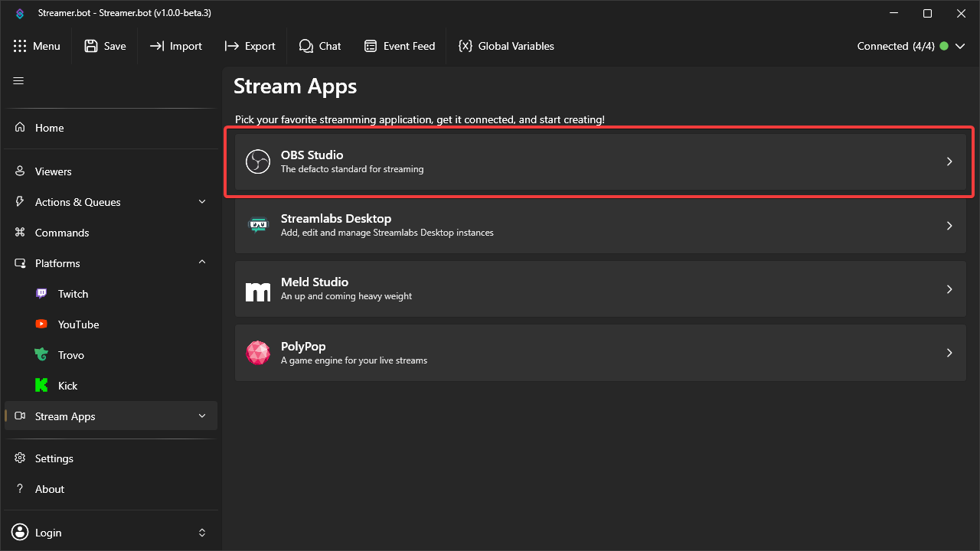Click the PolyPop gem icon
The image size is (980, 551).
258,353
